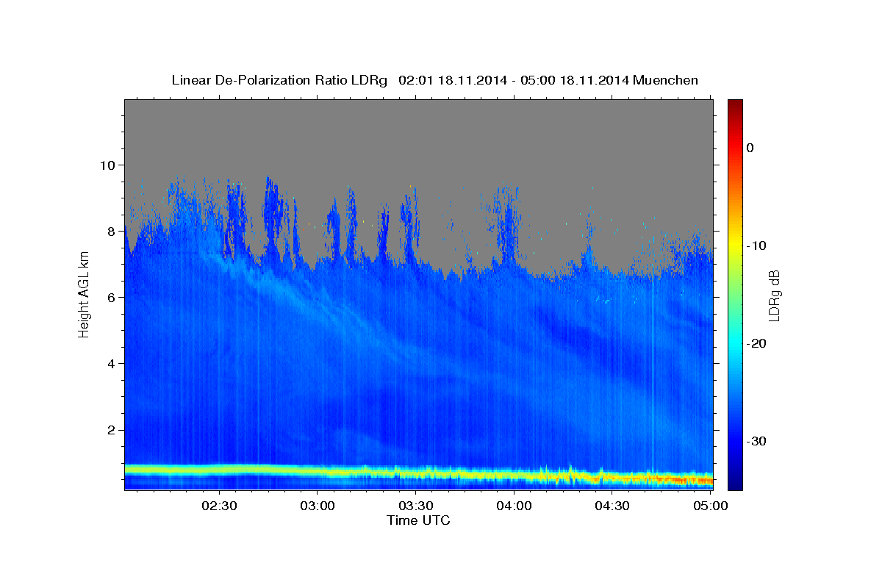Click the end date '05:00 18.11.2014' in title

click(573, 80)
